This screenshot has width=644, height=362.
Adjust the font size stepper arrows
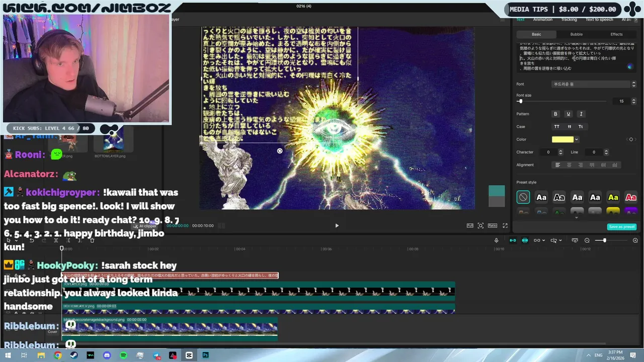[x=633, y=101]
